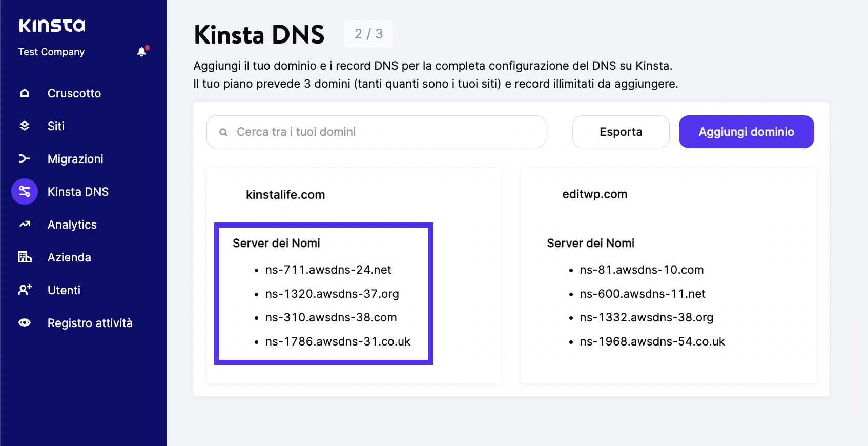Click the 2/3 domain usage indicator
The height and width of the screenshot is (446, 868).
(368, 34)
